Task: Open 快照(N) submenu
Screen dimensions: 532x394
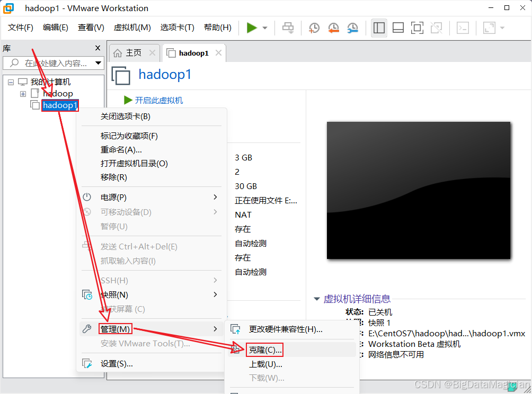Action: pos(152,294)
